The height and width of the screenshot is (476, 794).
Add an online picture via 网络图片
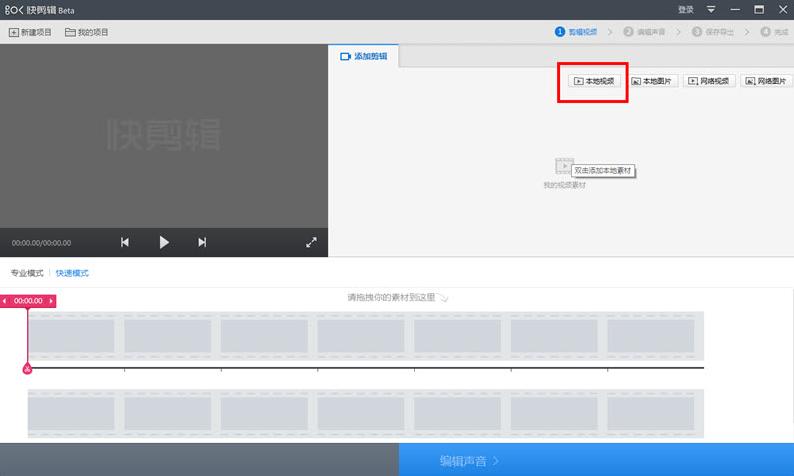[x=766, y=81]
